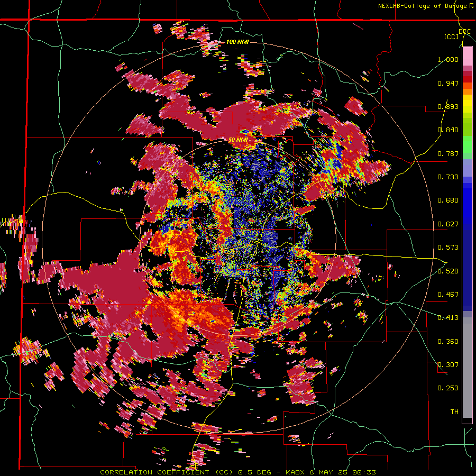Click the 0.253 color scale value

point(448,388)
